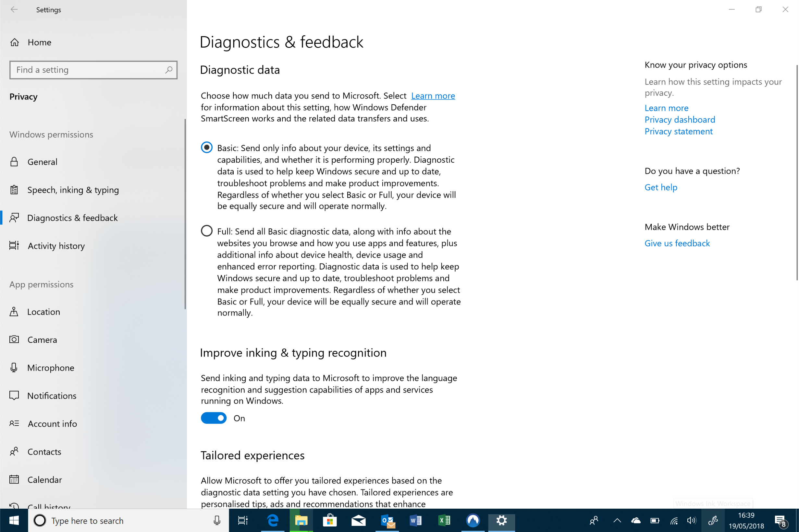Go to Settings Home
799x532 pixels.
click(39, 42)
